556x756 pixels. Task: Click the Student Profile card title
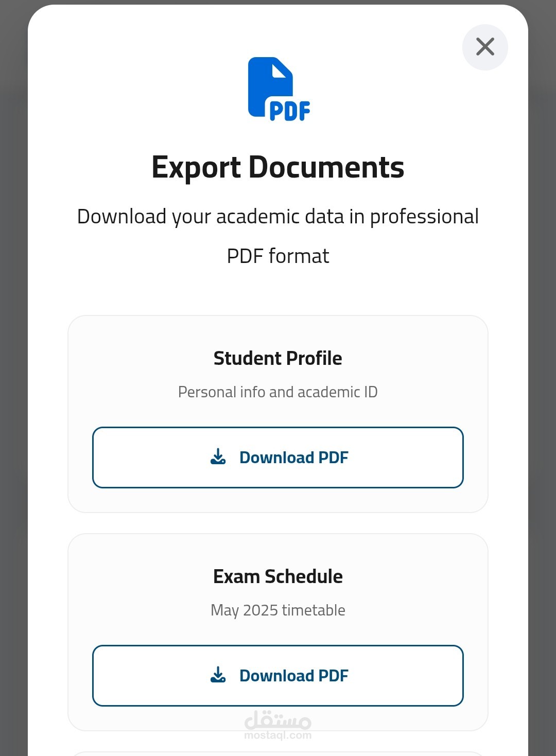[278, 358]
